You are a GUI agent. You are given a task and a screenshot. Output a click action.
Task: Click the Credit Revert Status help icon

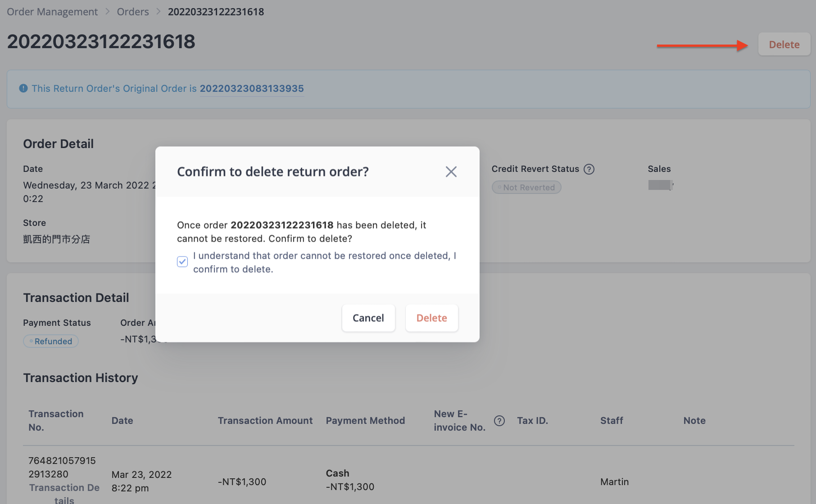[x=589, y=169]
